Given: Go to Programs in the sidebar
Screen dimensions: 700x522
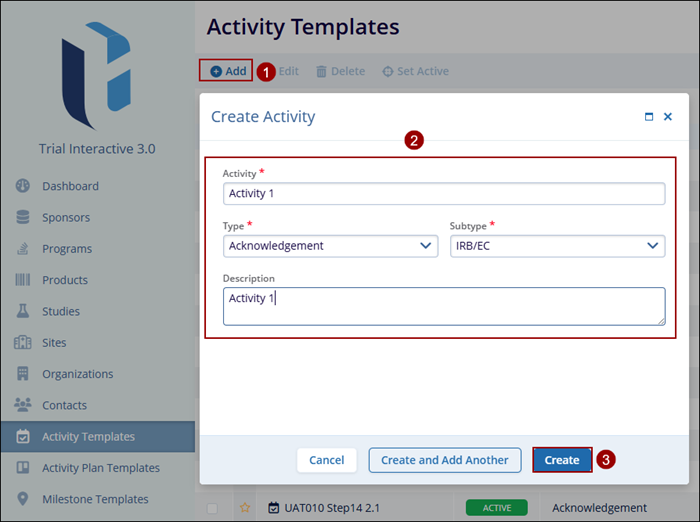Looking at the screenshot, I should [x=66, y=249].
